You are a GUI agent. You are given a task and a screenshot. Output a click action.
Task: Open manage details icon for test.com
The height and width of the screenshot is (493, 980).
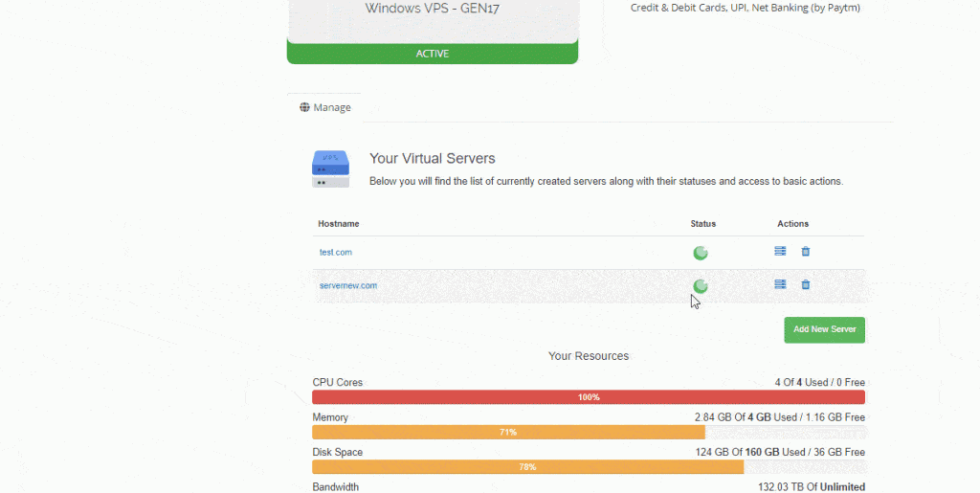tap(780, 251)
